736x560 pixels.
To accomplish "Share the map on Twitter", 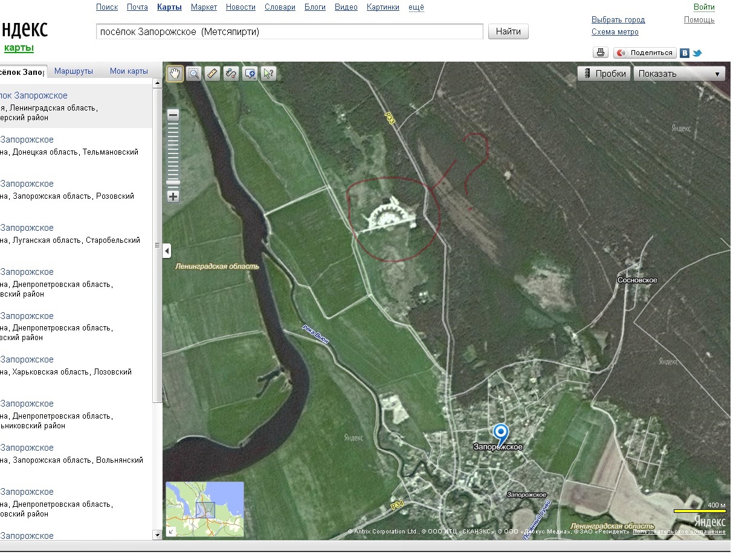I will [697, 53].
